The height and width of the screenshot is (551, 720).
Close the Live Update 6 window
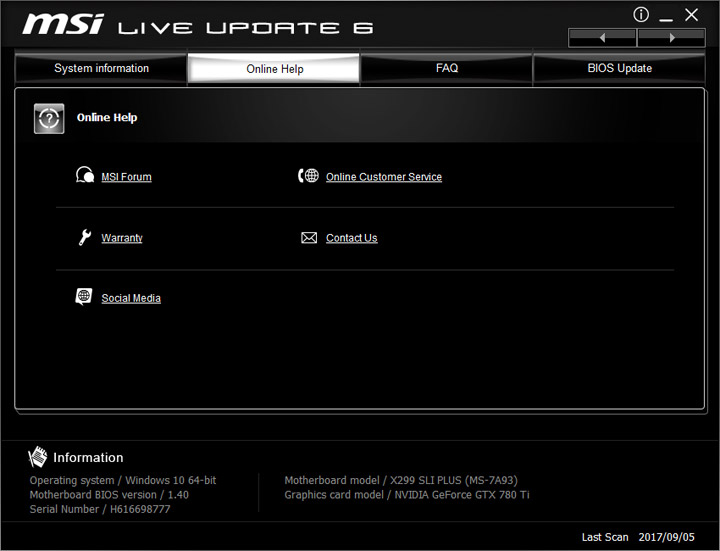(x=692, y=15)
